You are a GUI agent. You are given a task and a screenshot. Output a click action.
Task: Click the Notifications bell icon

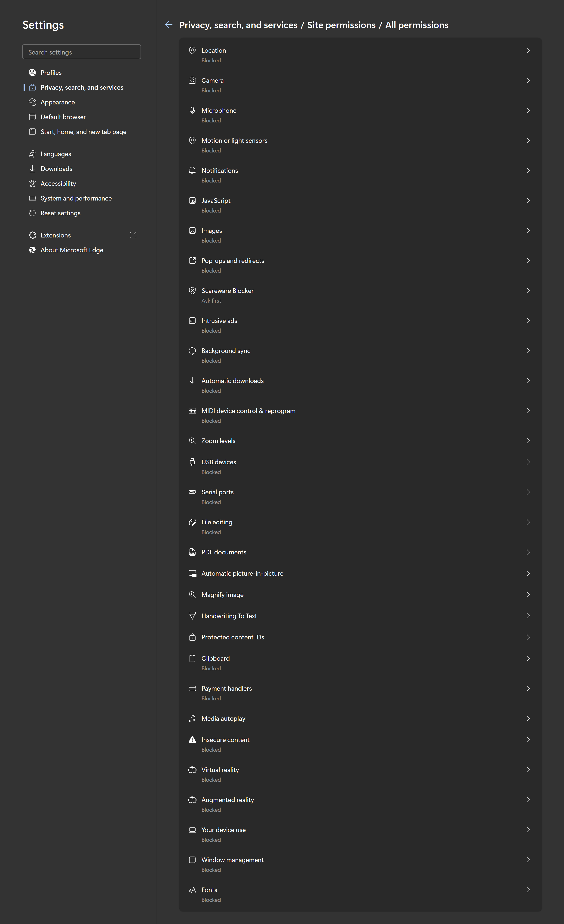[192, 170]
